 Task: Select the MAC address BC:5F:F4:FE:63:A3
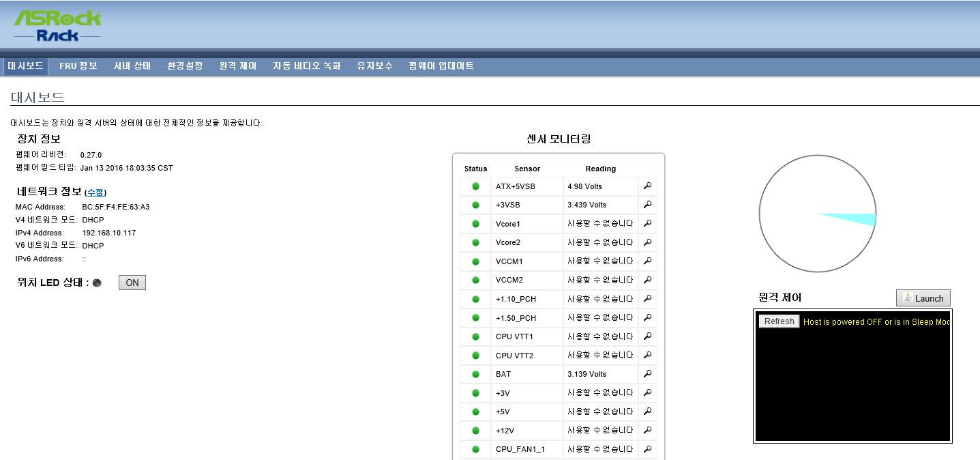115,207
